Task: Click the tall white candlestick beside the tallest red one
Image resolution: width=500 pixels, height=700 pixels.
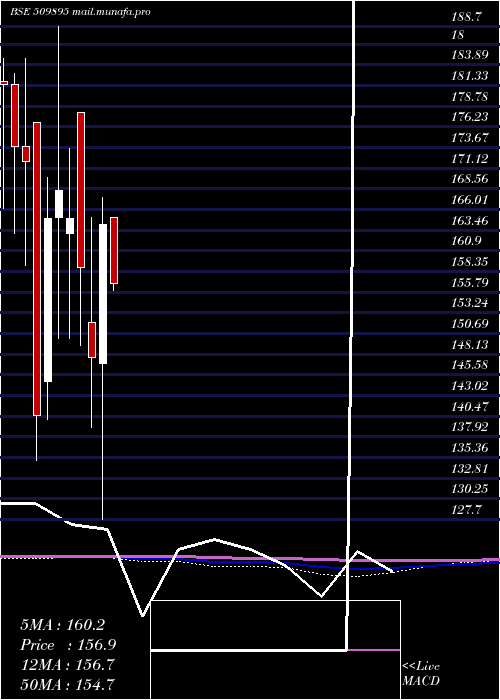Action: click(48, 300)
